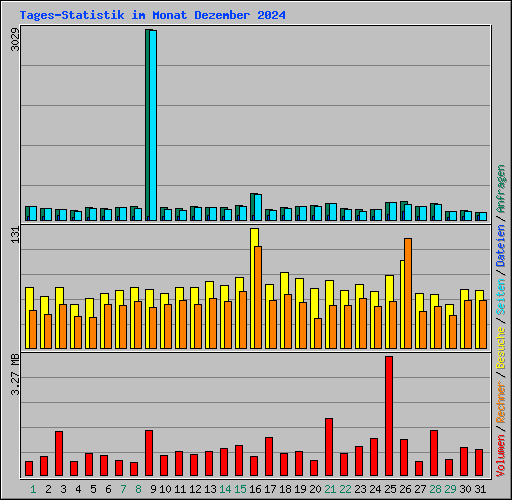Select the orange hosts bar for day 20

click(x=318, y=333)
